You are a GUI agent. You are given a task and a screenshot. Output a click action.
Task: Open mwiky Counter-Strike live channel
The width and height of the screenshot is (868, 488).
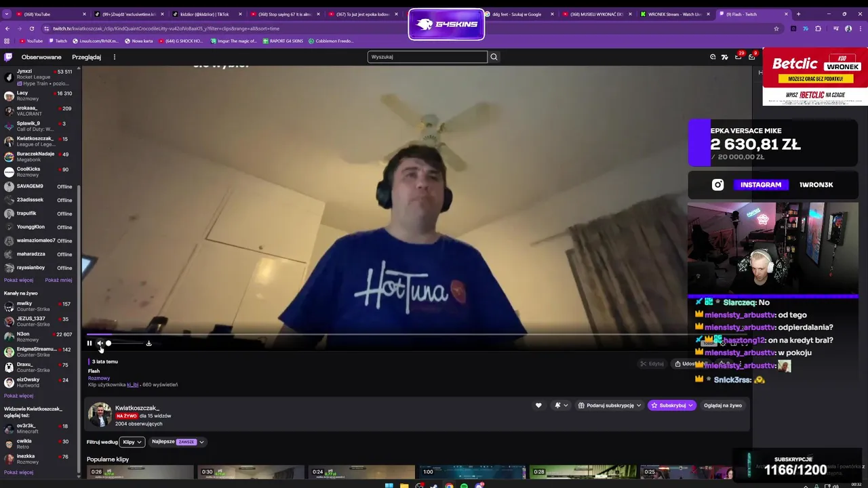click(39, 306)
